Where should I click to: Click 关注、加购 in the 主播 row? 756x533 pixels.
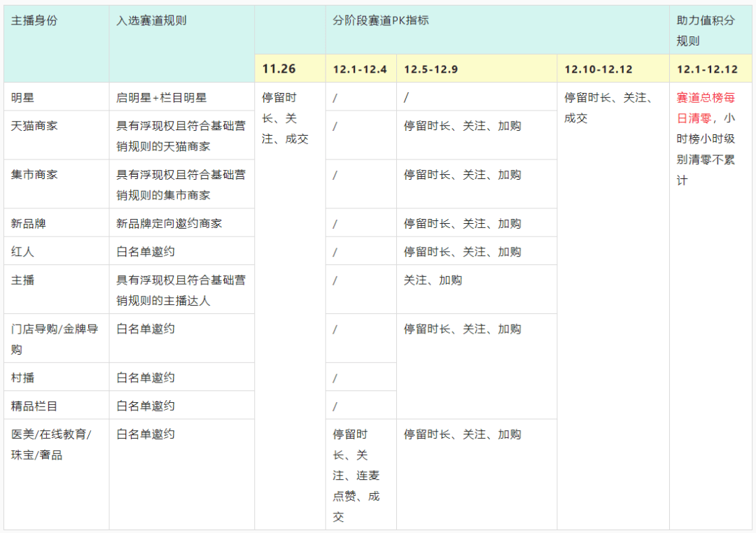point(433,280)
